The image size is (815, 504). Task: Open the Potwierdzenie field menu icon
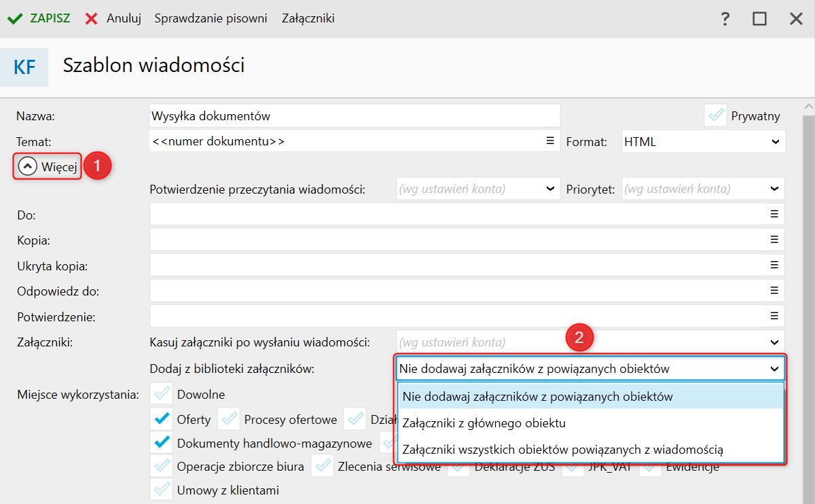(774, 316)
